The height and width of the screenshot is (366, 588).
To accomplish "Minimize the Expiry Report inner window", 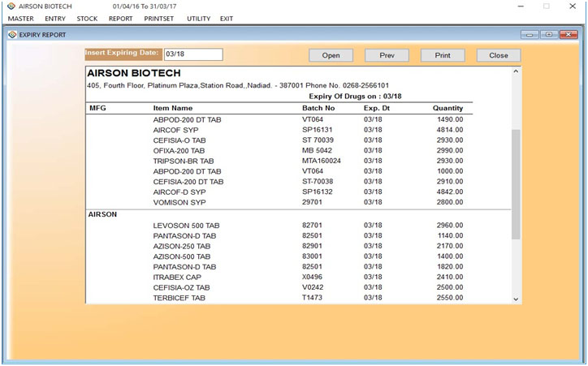I will click(530, 35).
